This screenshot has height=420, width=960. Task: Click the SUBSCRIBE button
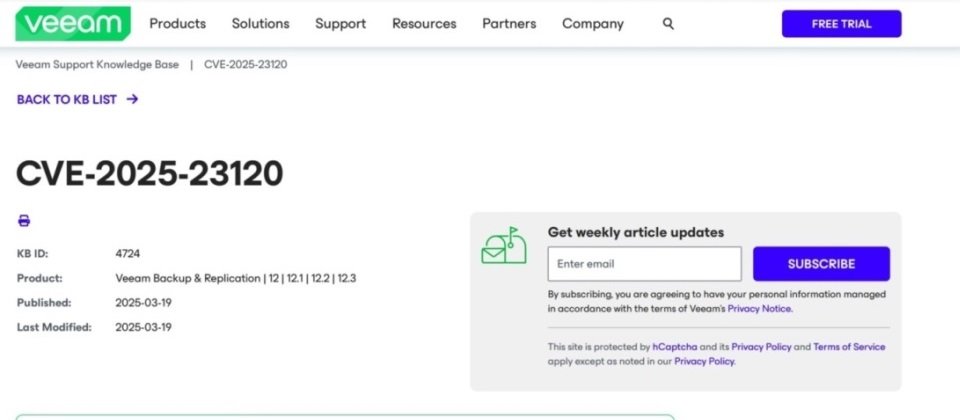pyautogui.click(x=821, y=264)
